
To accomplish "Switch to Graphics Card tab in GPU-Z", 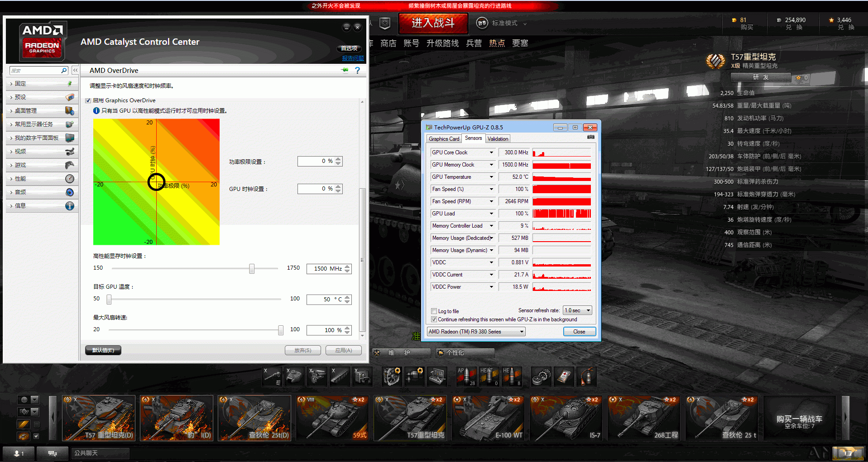I will click(x=444, y=139).
